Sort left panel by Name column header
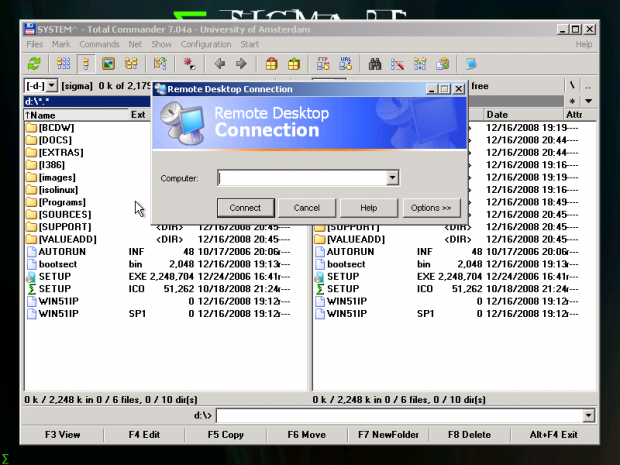 (76, 115)
